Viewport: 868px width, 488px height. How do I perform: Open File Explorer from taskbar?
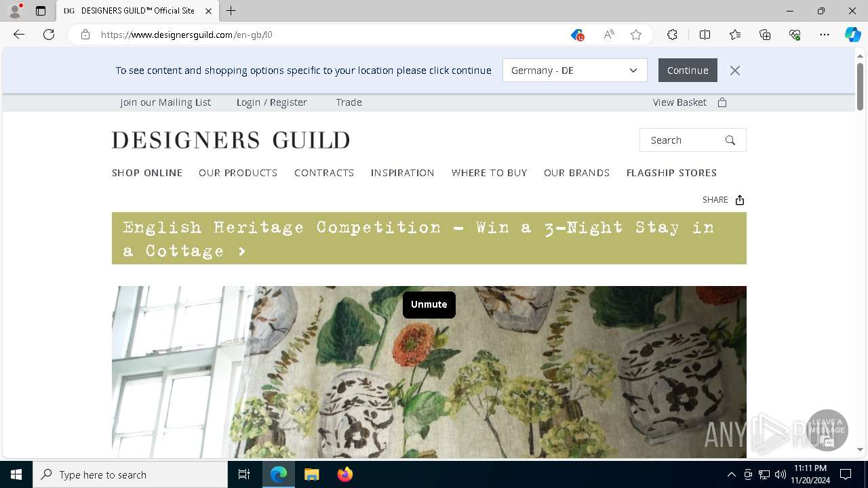(311, 474)
